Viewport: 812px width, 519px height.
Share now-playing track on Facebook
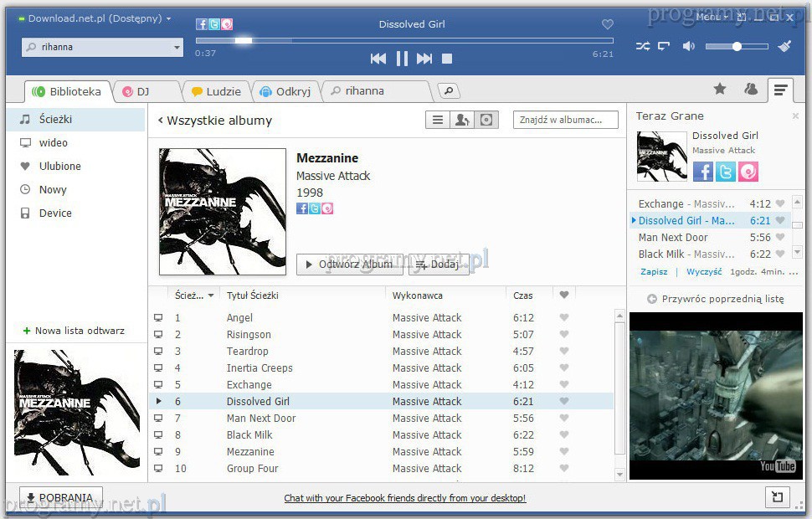click(x=703, y=172)
